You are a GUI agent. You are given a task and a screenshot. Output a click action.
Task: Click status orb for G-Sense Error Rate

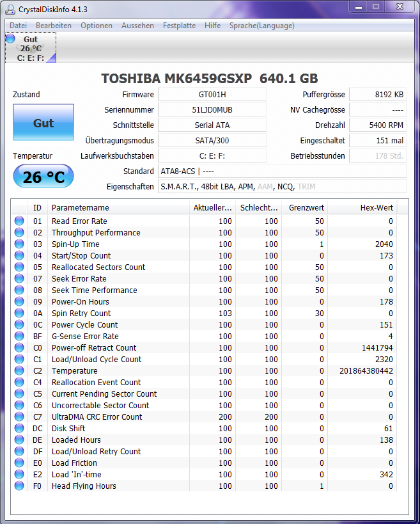click(19, 336)
